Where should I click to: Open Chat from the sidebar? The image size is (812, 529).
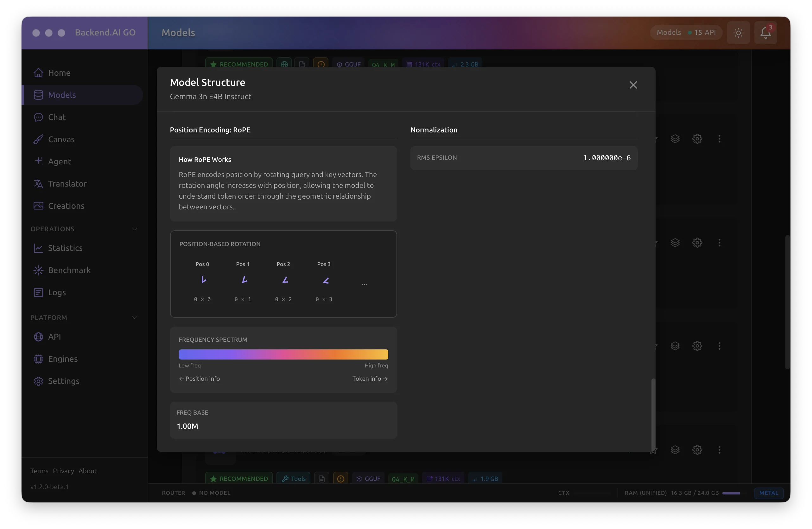(x=56, y=117)
